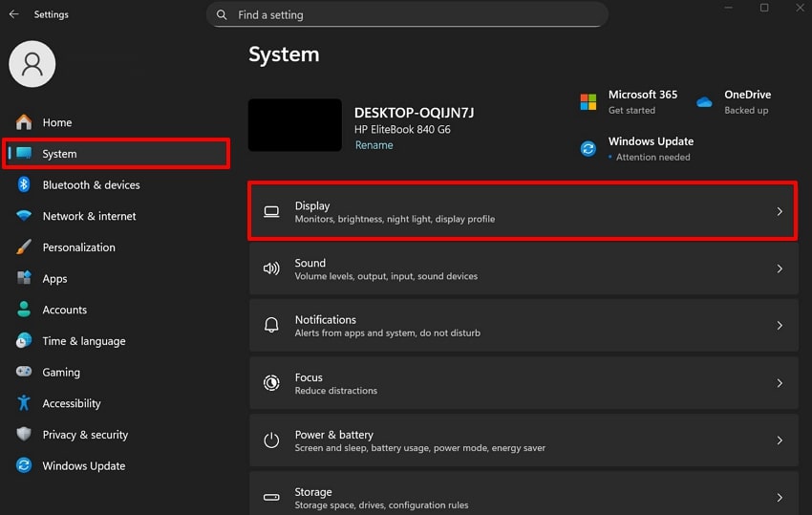Click the Microsoft 365 logo icon
The height and width of the screenshot is (515, 812).
pyautogui.click(x=588, y=102)
